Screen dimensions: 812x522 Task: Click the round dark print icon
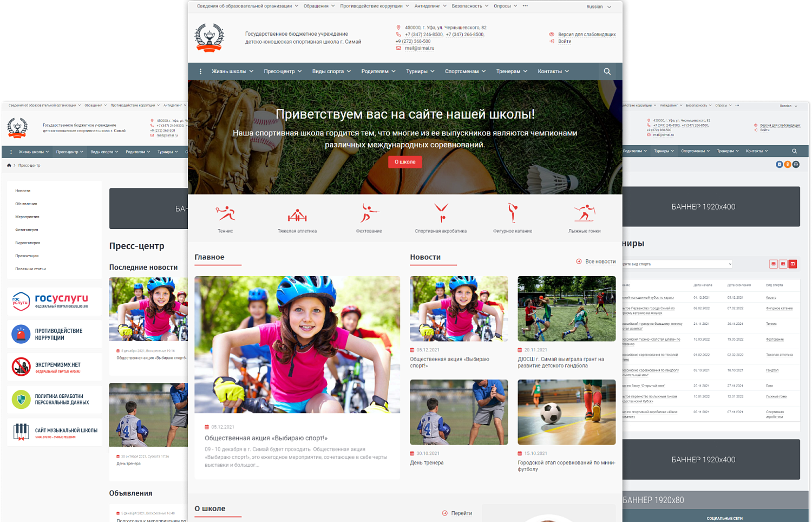796,164
